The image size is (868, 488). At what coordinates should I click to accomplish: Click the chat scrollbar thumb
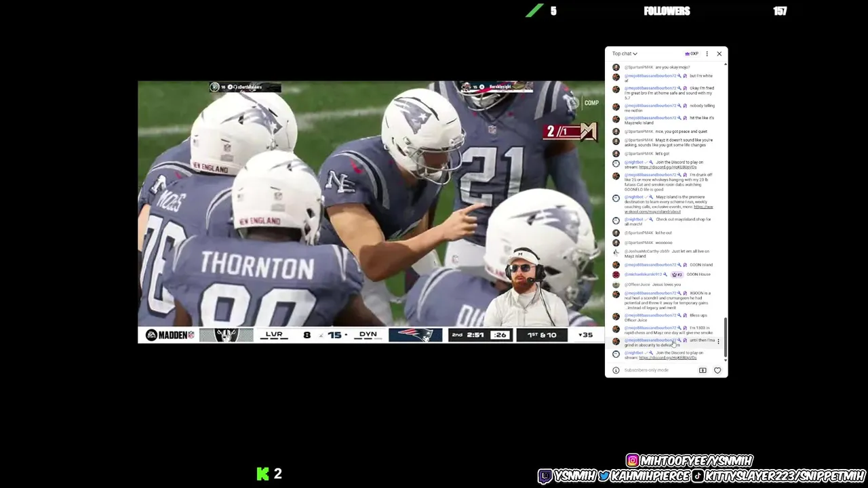[x=726, y=338]
